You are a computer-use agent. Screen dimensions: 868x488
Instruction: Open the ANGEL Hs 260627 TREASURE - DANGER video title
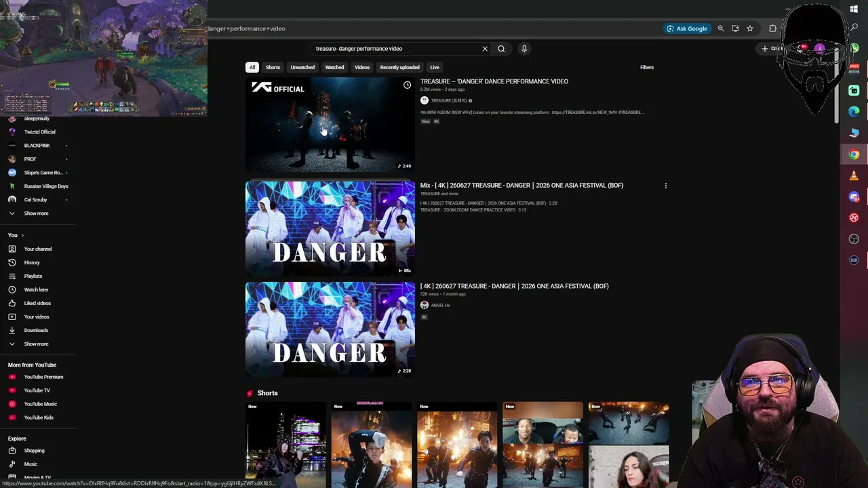(514, 286)
